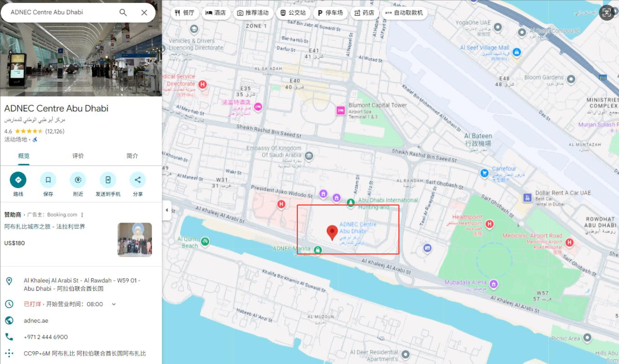Viewport: 619px width, 364px height.
Task: Filter map by 餐厅 restaurants chip
Action: [x=185, y=13]
